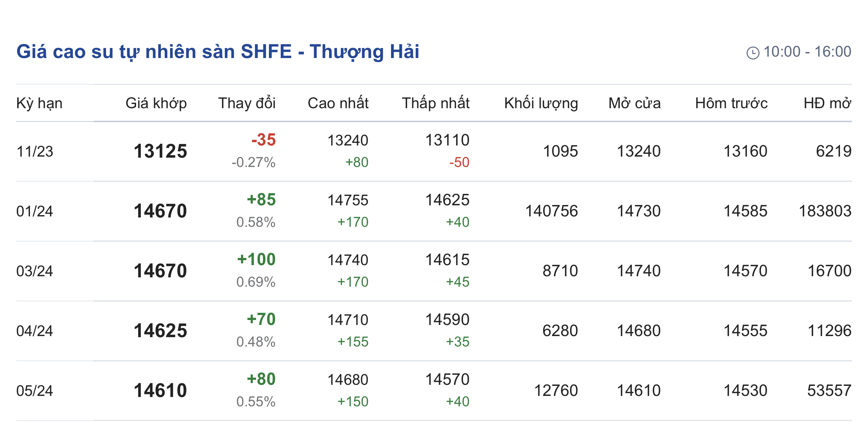Click the 53557 open interest value
868x445 pixels.
829,391
